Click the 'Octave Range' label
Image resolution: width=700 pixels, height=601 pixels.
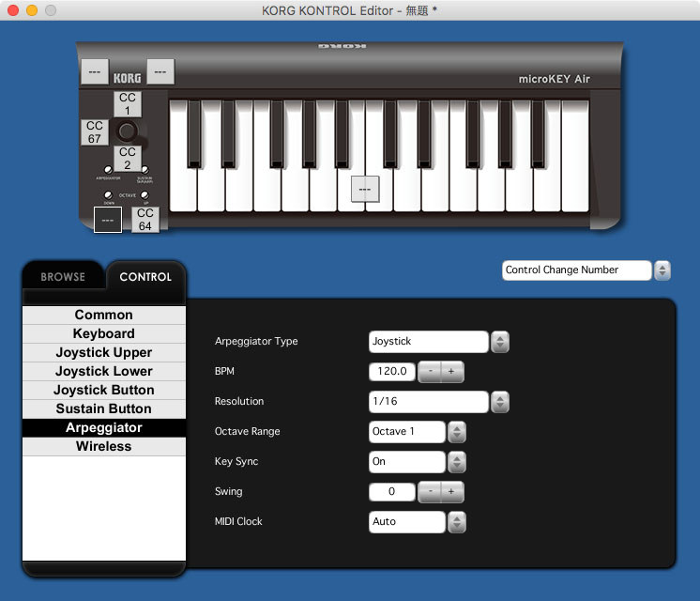click(x=247, y=432)
